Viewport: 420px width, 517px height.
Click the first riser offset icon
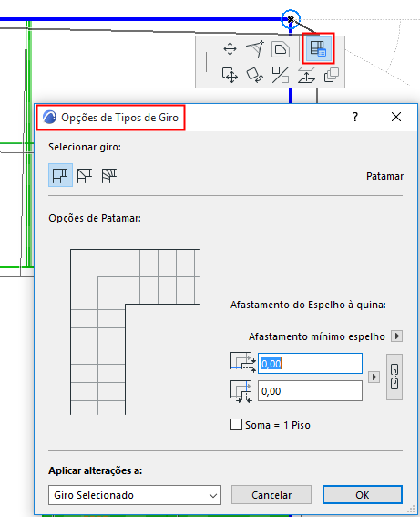243,363
